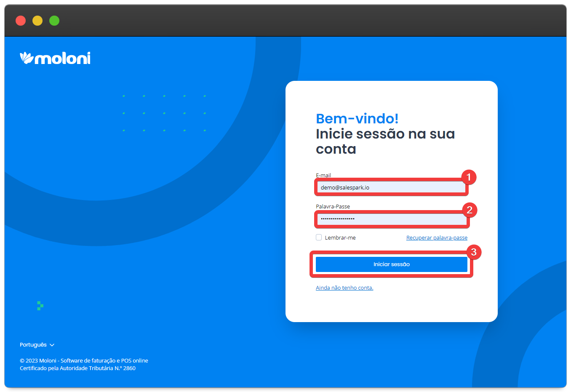Open the Português language selector
The image size is (571, 392).
(33, 345)
